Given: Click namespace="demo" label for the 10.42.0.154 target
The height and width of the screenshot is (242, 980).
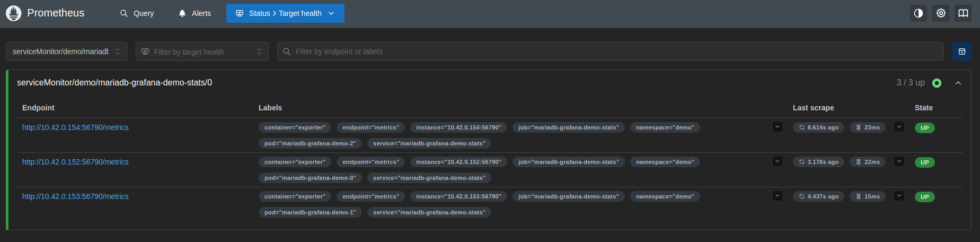Looking at the screenshot, I should pos(665,127).
